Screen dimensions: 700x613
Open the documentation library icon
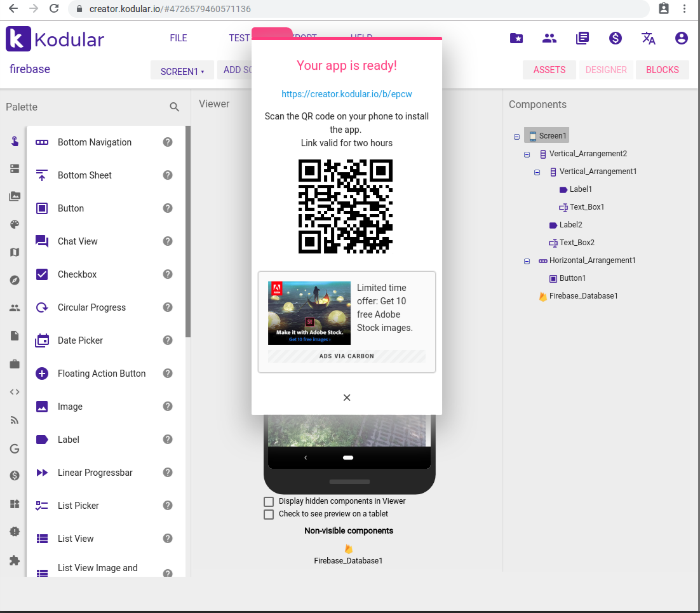click(x=582, y=38)
